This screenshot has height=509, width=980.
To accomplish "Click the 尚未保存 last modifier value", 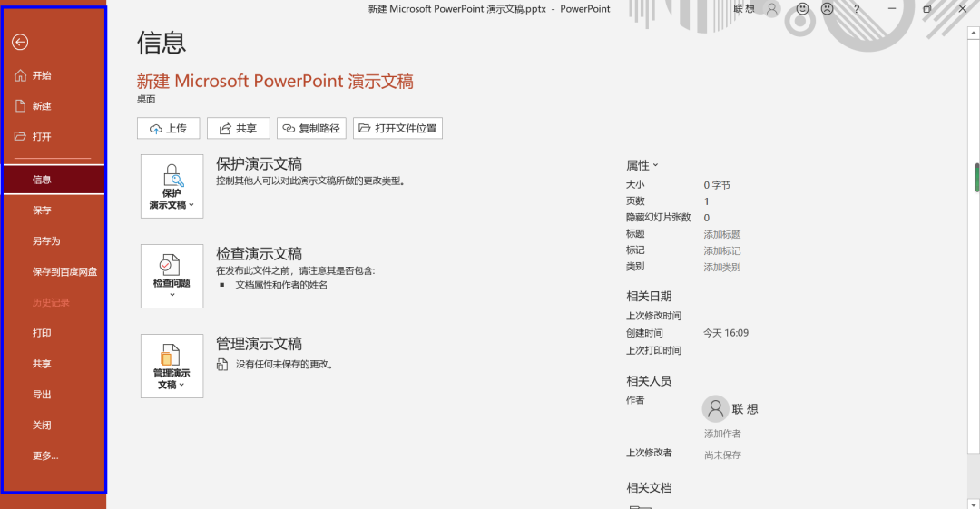I will [722, 455].
